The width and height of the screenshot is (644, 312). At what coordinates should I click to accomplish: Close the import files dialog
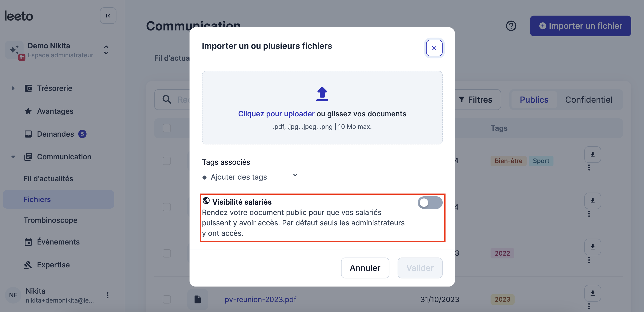[x=434, y=48]
